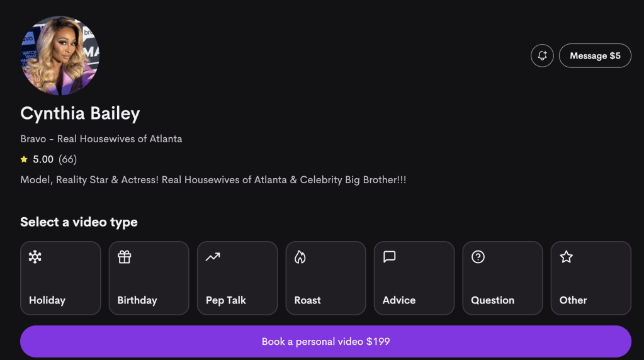Pick the Pep Talk video type label
The image size is (644, 360).
click(226, 300)
